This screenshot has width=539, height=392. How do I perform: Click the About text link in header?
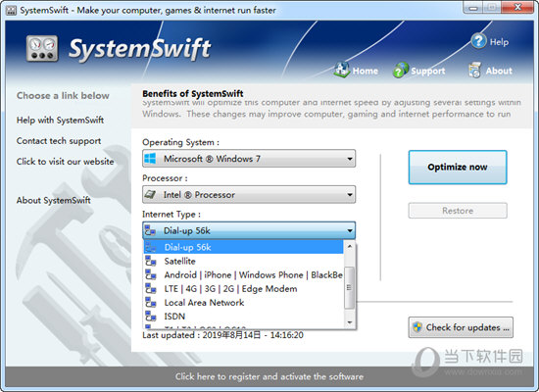[499, 71]
